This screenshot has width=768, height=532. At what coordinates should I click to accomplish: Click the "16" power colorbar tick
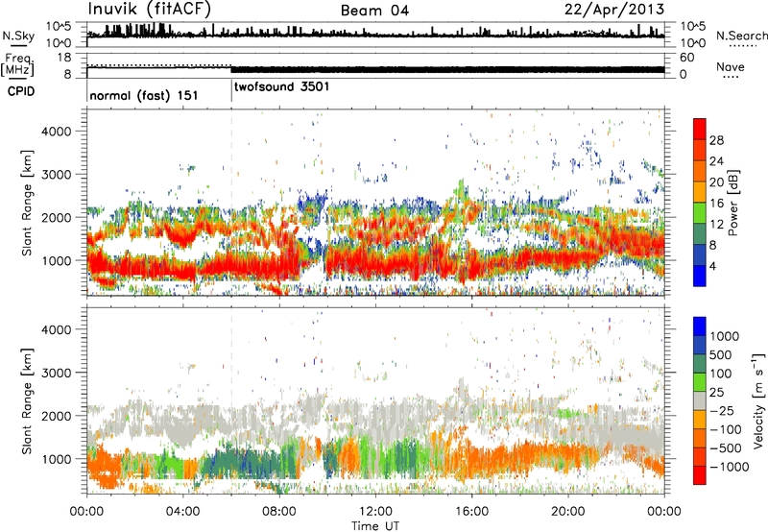[x=716, y=204]
